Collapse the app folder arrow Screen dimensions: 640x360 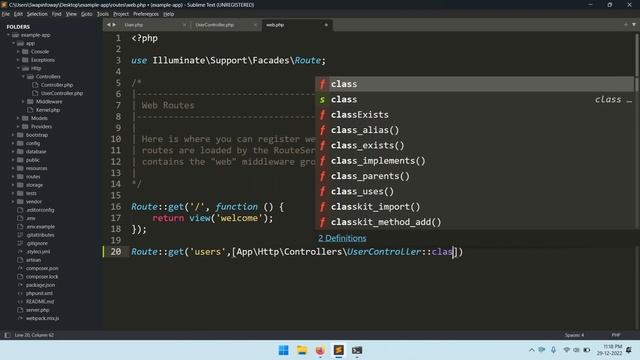coord(13,43)
